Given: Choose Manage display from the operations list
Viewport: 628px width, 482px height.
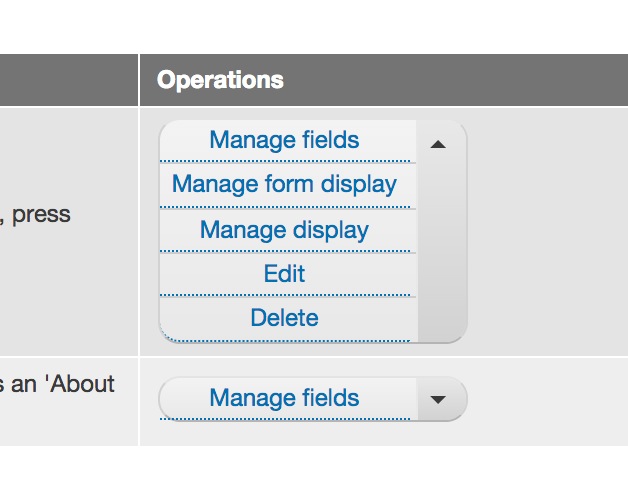Looking at the screenshot, I should [x=284, y=230].
